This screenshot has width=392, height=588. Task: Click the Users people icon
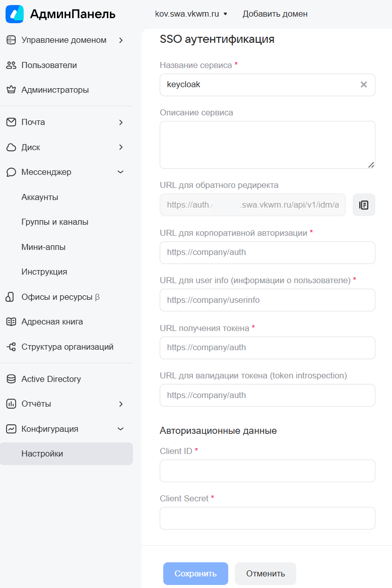pyautogui.click(x=11, y=66)
